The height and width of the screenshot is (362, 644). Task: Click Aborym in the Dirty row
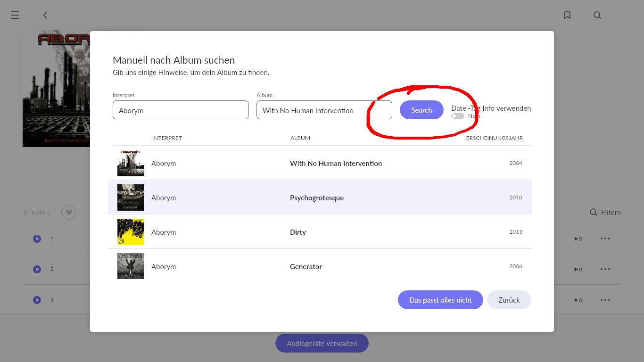click(164, 232)
